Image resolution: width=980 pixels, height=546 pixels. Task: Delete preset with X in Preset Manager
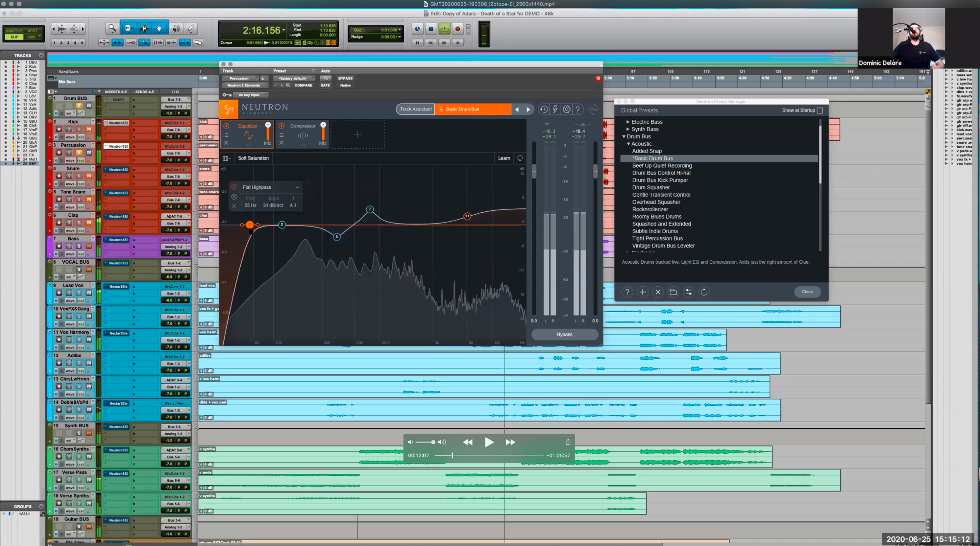(x=658, y=292)
